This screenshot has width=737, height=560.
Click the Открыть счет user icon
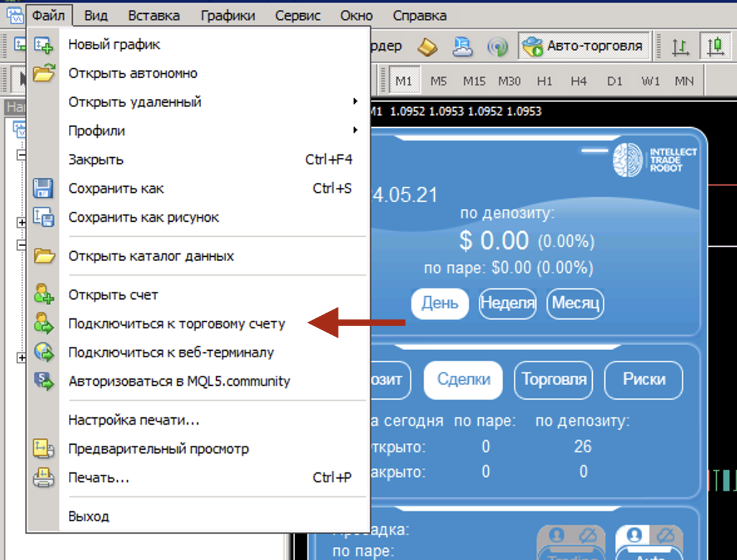[x=44, y=294]
